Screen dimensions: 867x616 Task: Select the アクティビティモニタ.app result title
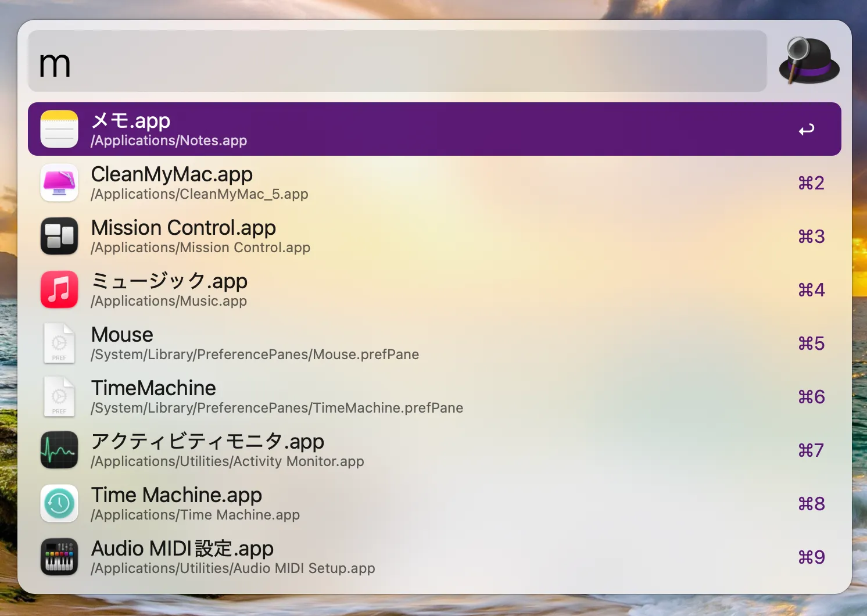point(208,442)
